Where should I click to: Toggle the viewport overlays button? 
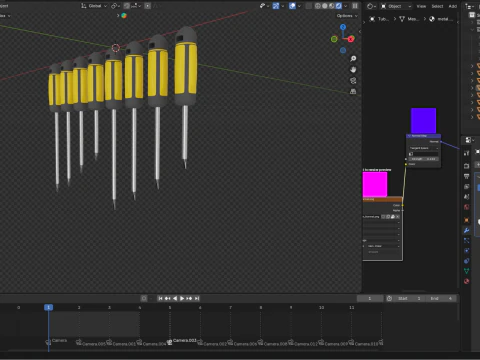(x=292, y=6)
